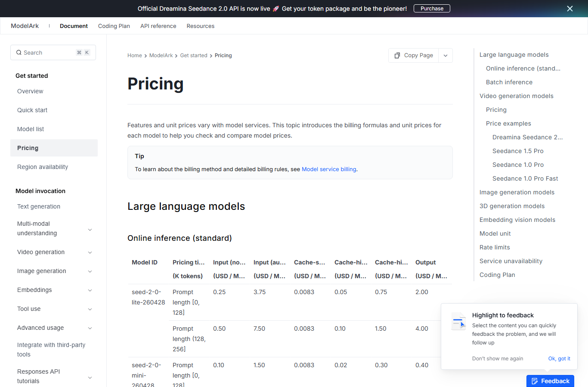Jump to Coding Plan in outline
Screen dimensions: 588x387
[x=497, y=275]
